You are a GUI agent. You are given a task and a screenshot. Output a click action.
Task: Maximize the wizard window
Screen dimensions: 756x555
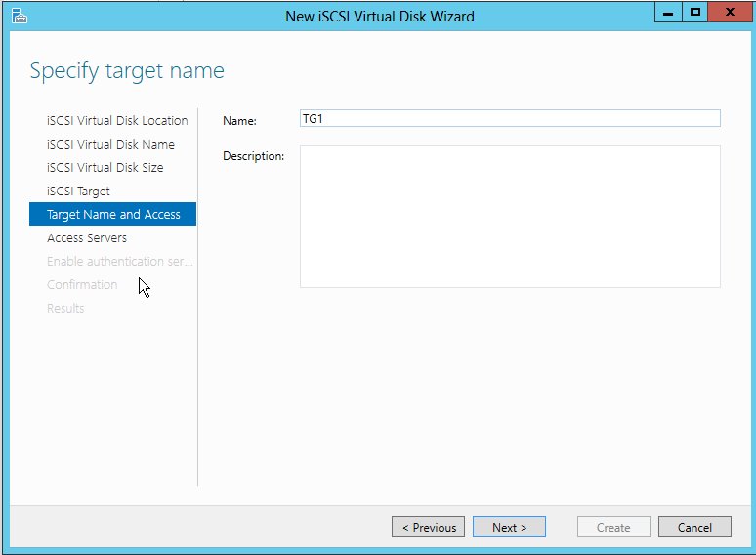695,14
